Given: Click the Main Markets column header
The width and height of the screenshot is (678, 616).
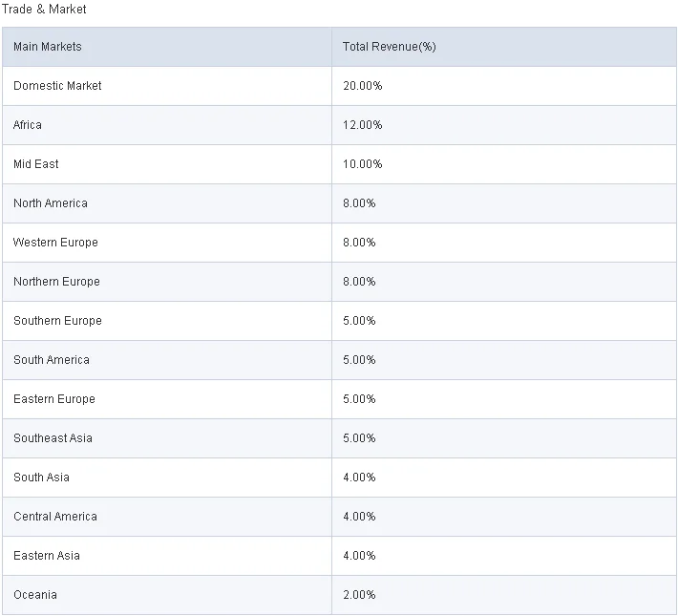Looking at the screenshot, I should 48,47.
